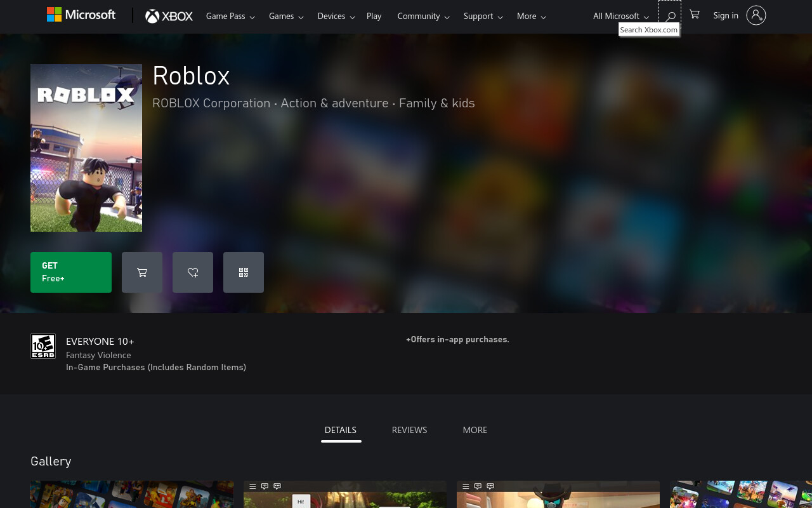Click the ESRB Everyone 10+ rating badge

click(43, 346)
